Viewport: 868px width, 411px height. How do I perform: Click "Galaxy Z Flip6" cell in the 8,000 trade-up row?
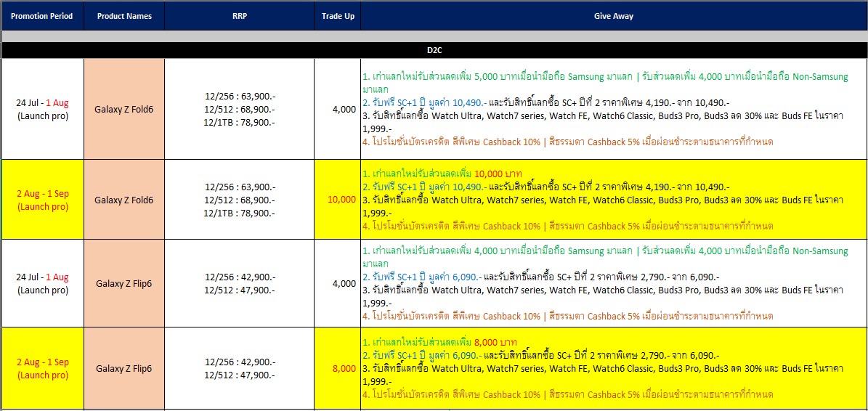pyautogui.click(x=124, y=368)
